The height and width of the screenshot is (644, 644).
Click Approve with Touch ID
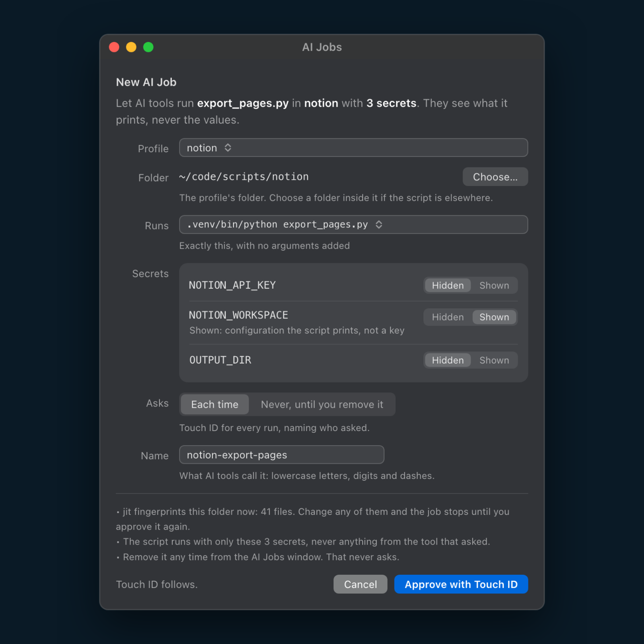click(461, 584)
